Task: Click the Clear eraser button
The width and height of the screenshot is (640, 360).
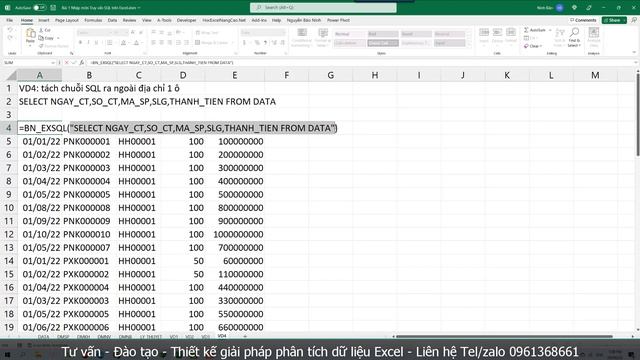Action: click(x=533, y=46)
